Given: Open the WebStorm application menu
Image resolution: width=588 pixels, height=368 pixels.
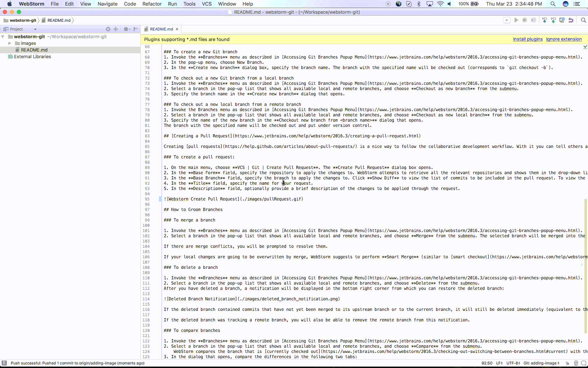Looking at the screenshot, I should click(31, 4).
